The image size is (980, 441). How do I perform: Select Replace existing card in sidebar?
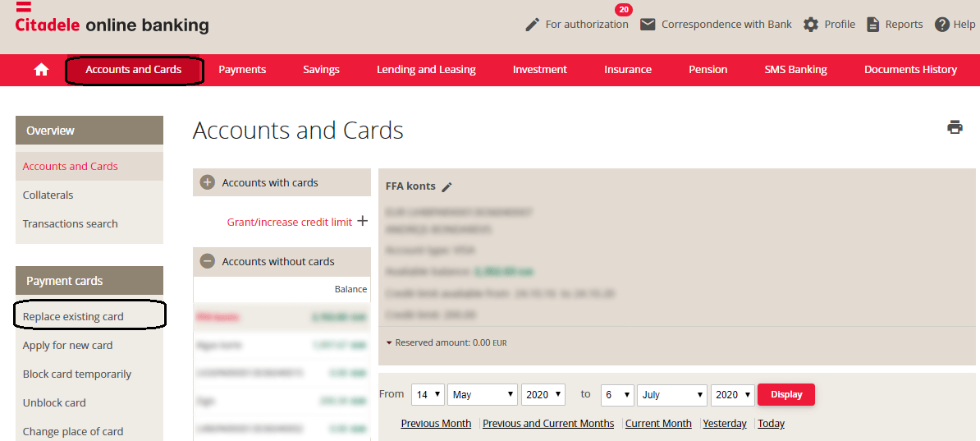[x=73, y=317]
